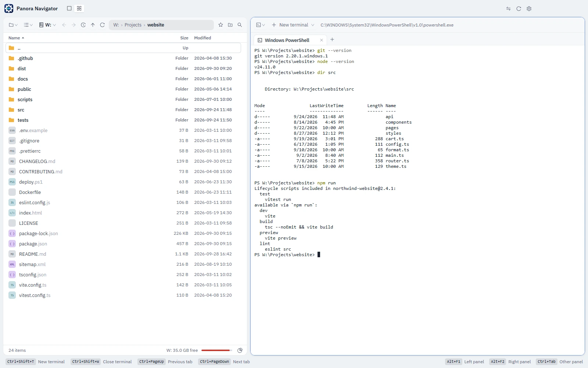The image size is (588, 368).
Task: Add a new terminal tab
Action: (332, 39)
